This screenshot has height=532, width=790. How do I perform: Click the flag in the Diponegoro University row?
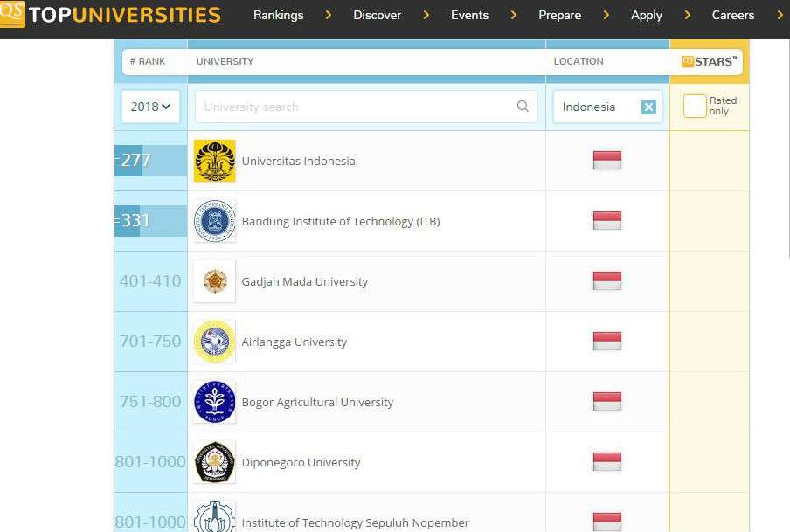pyautogui.click(x=607, y=461)
